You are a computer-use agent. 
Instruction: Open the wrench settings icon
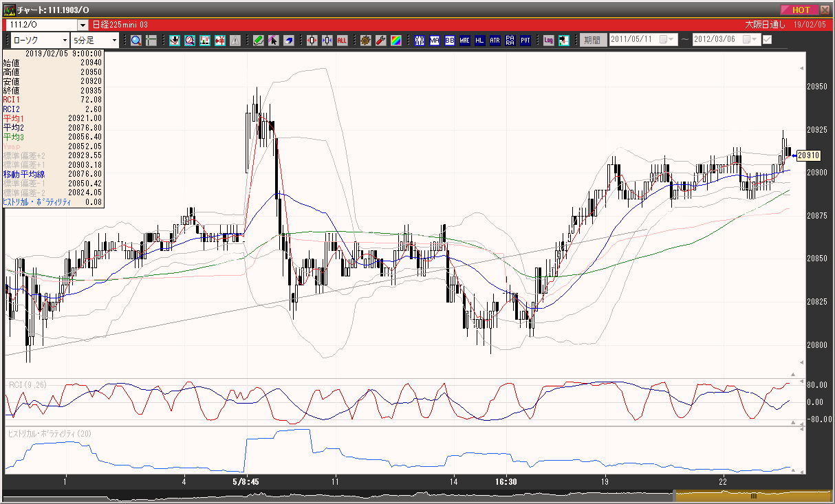[x=380, y=40]
